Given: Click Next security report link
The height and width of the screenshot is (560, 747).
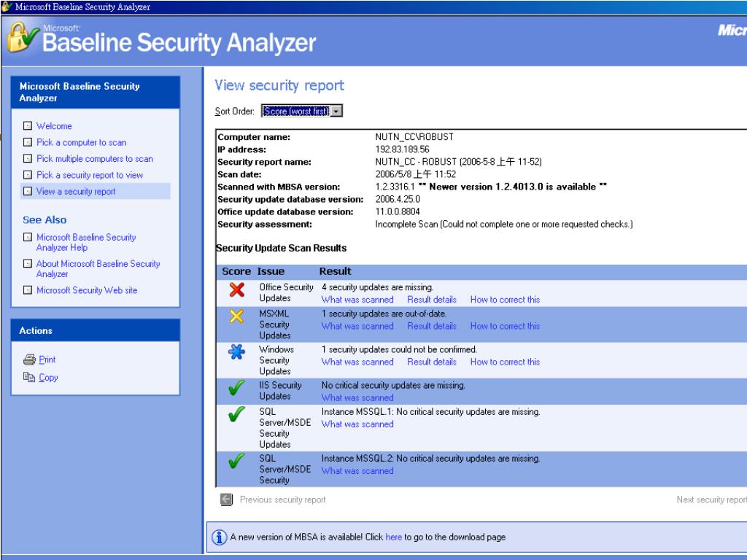Looking at the screenshot, I should pyautogui.click(x=711, y=499).
